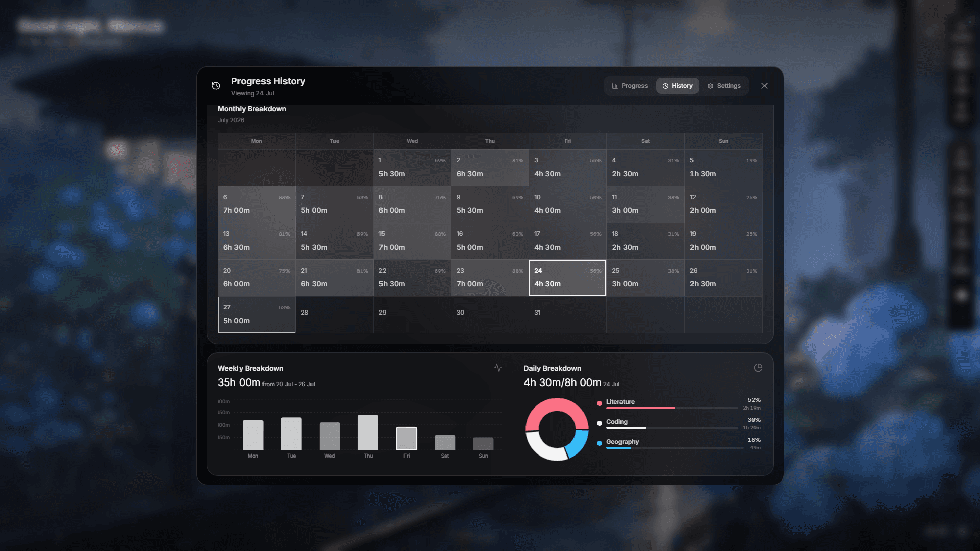The height and width of the screenshot is (551, 980).
Task: Click Sat bar in weekly chart
Action: [445, 442]
